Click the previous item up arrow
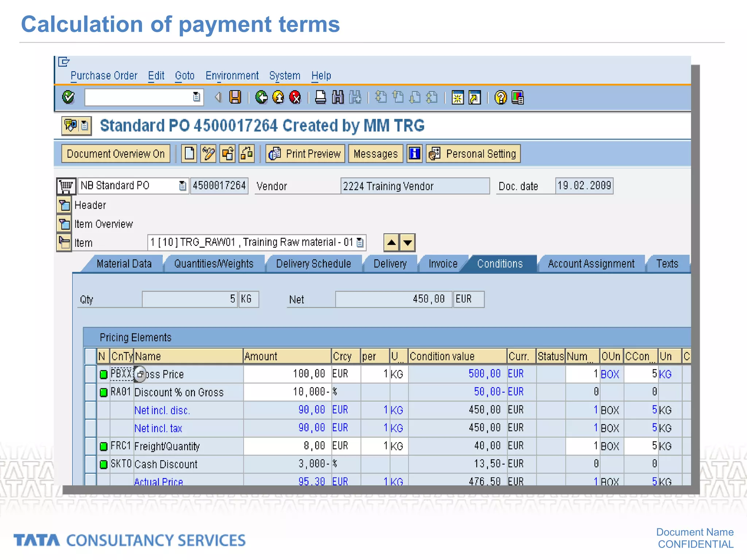Screen dimensions: 747x560 [391, 242]
